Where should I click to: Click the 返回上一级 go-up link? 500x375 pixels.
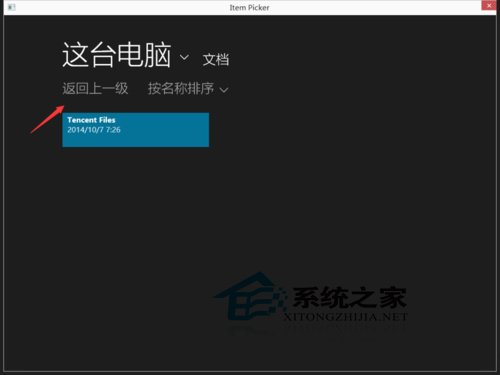[x=95, y=89]
